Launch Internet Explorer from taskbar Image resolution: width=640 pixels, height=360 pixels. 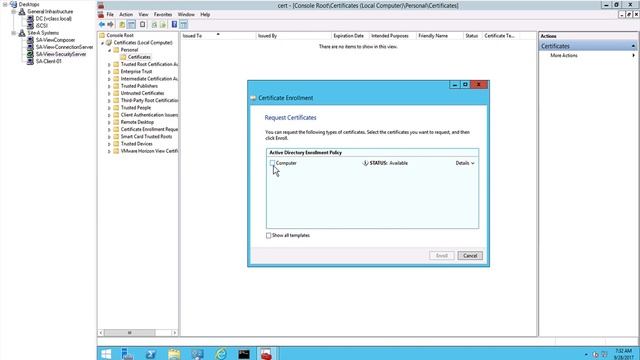tap(221, 354)
